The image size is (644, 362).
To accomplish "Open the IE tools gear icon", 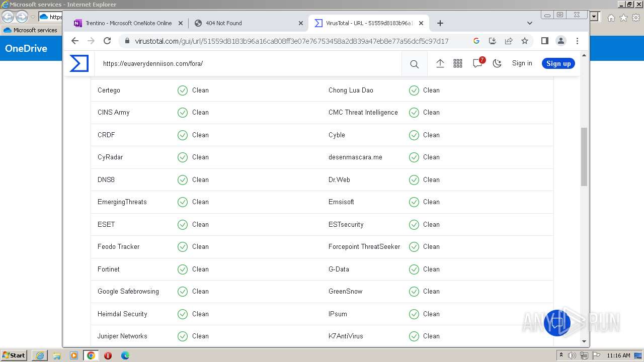I will tap(636, 18).
